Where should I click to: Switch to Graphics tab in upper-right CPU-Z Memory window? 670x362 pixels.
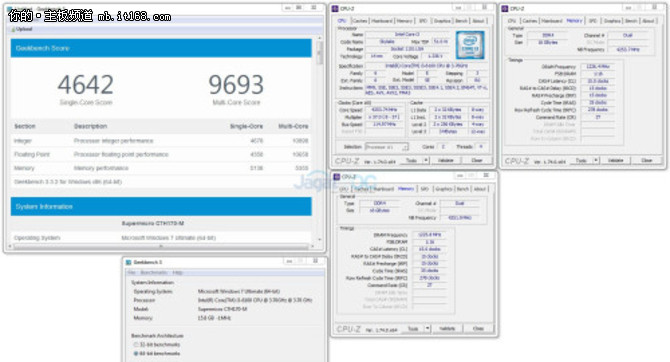612,21
